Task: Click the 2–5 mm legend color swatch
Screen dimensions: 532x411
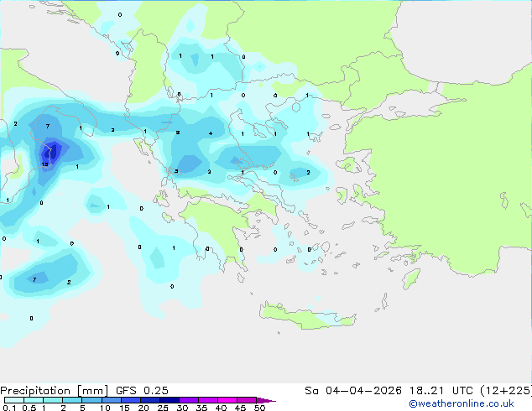Action: point(72,400)
